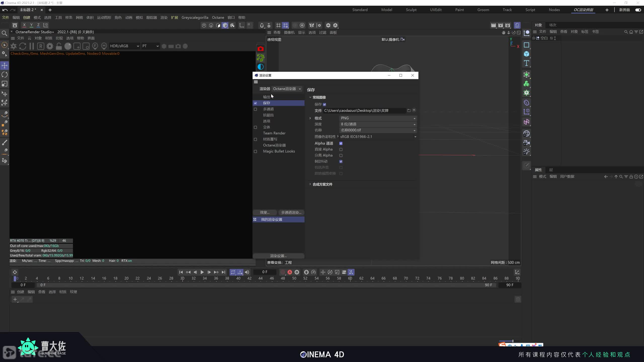Select the Rotate tool in left toolbar
The width and height of the screenshot is (644, 362).
(x=5, y=75)
